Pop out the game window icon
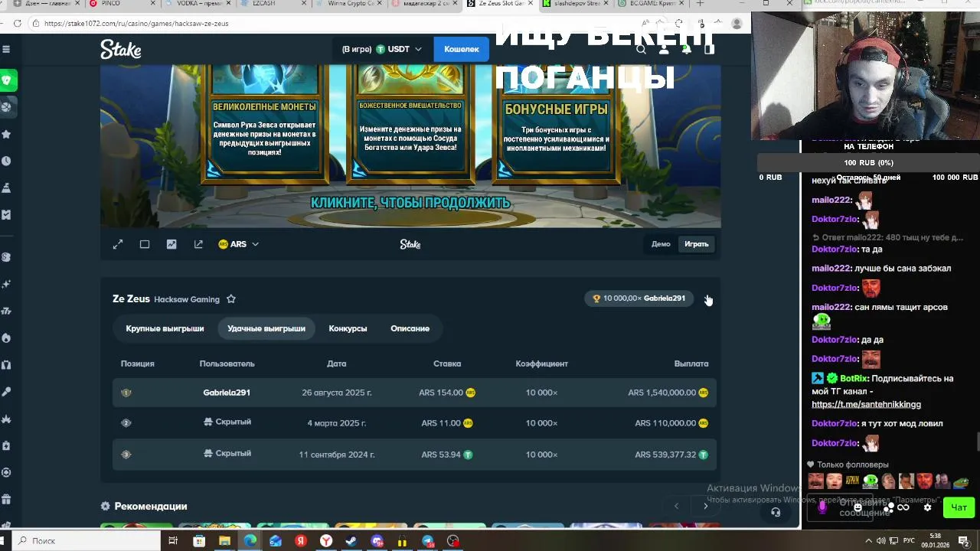 click(198, 244)
